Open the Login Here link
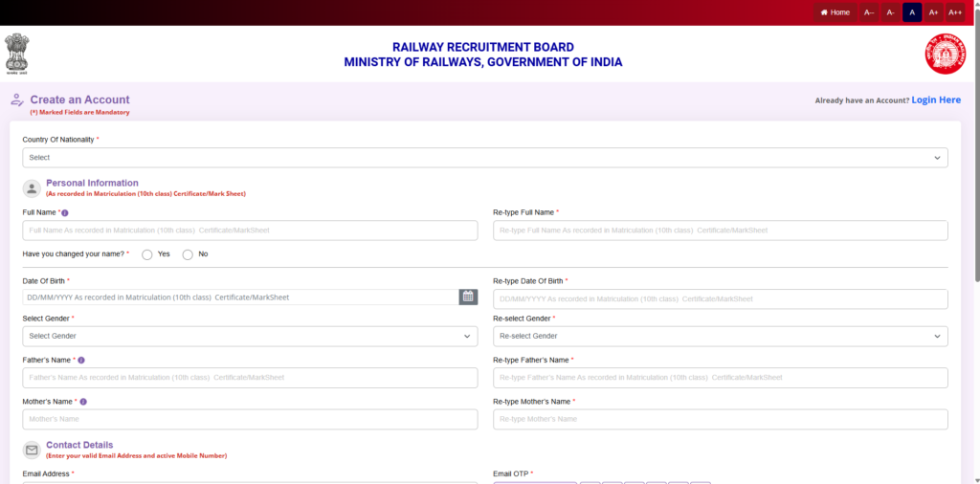 pyautogui.click(x=936, y=99)
